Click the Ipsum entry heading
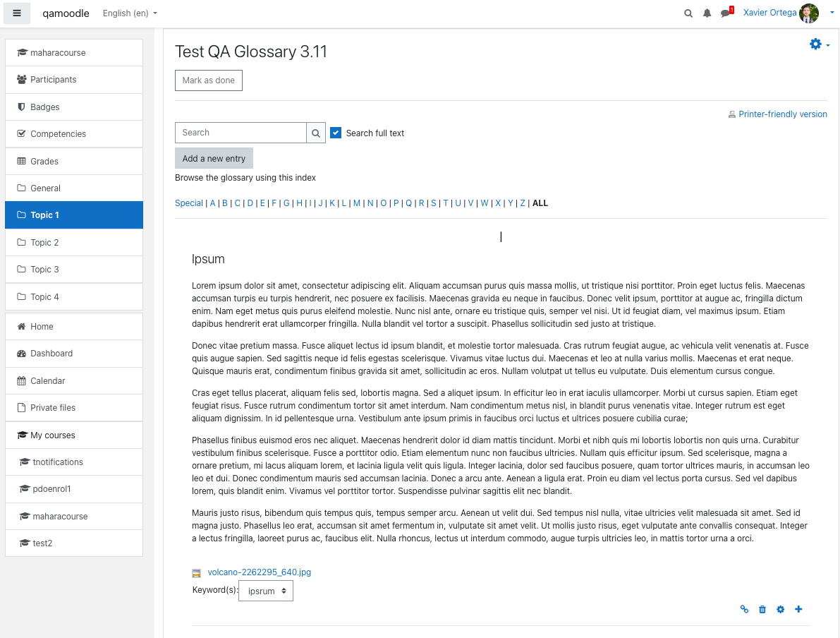The width and height of the screenshot is (840, 638). tap(208, 259)
